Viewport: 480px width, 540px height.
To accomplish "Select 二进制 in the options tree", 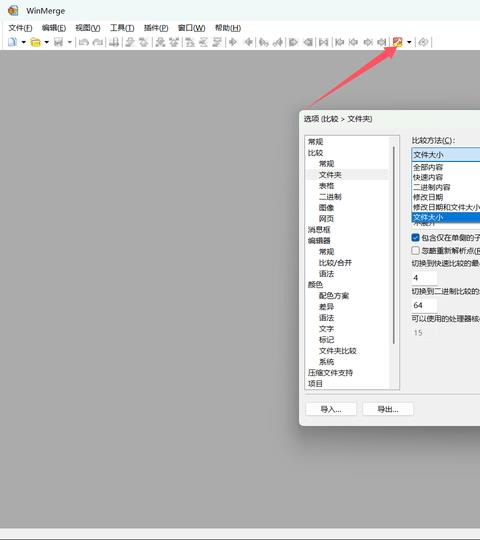I will point(330,197).
